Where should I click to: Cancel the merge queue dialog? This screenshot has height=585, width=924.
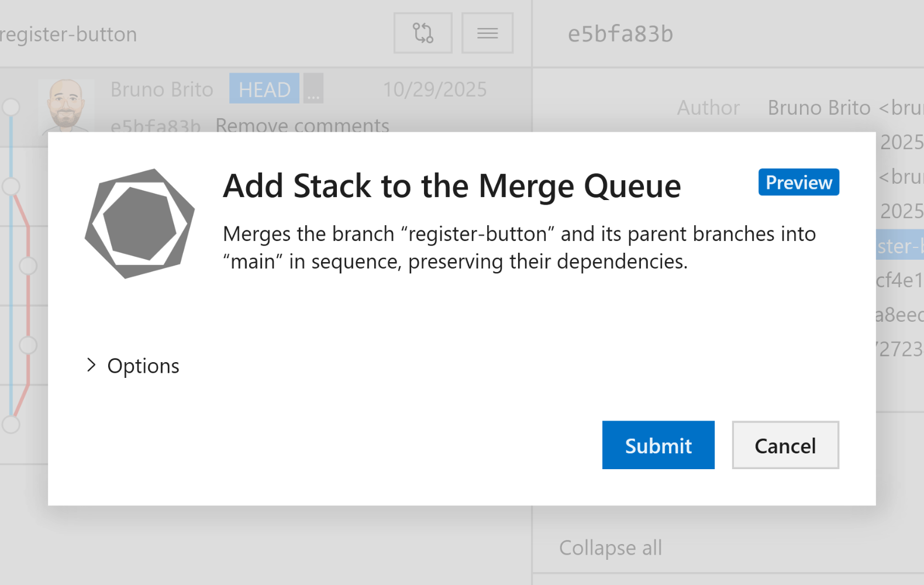(785, 445)
